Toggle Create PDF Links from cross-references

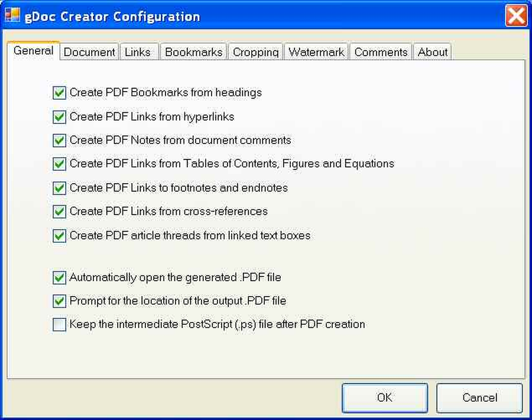[x=59, y=211]
